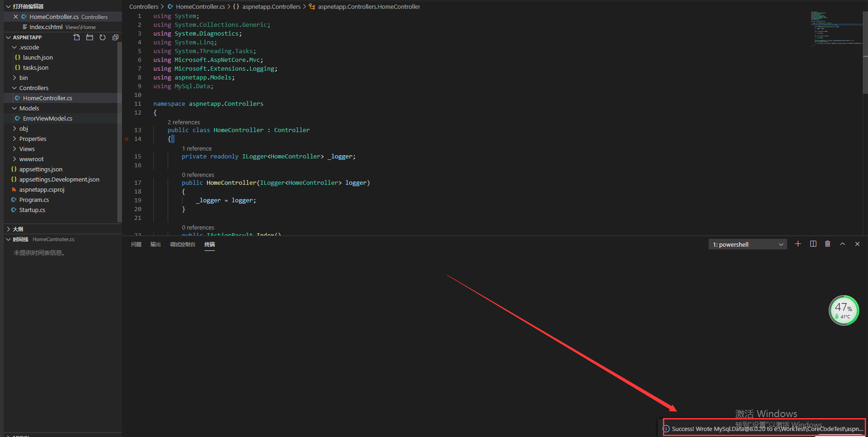868x437 pixels.
Task: Maximize the panel with the chevron icon
Action: tap(842, 243)
